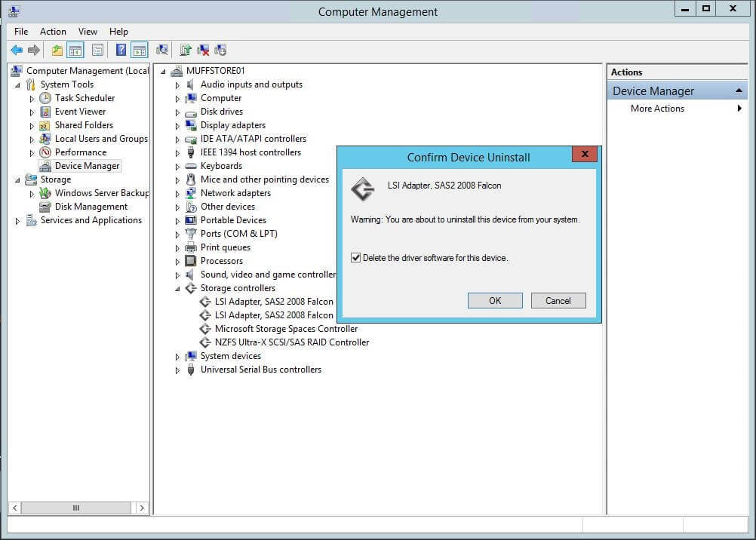Expand More Actions submenu arrow
The width and height of the screenshot is (756, 540).
pos(739,109)
